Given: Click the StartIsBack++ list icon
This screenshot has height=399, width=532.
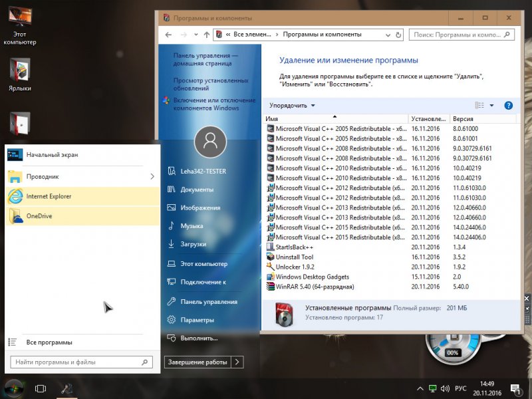Looking at the screenshot, I should (271, 247).
